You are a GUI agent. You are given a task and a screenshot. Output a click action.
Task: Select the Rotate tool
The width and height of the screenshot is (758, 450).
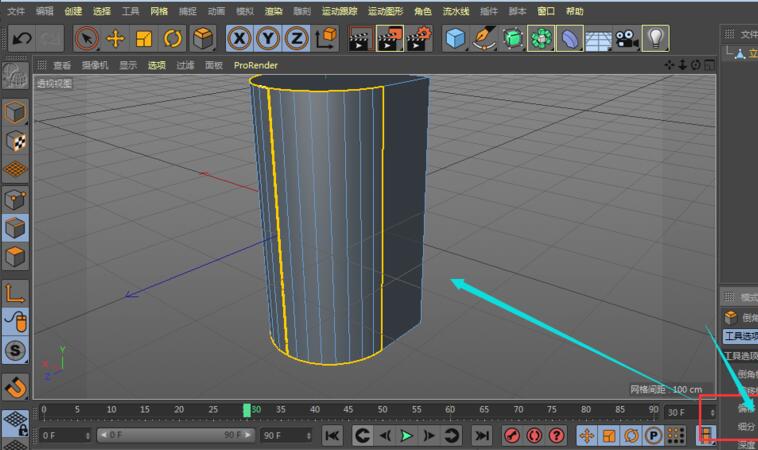pyautogui.click(x=173, y=39)
